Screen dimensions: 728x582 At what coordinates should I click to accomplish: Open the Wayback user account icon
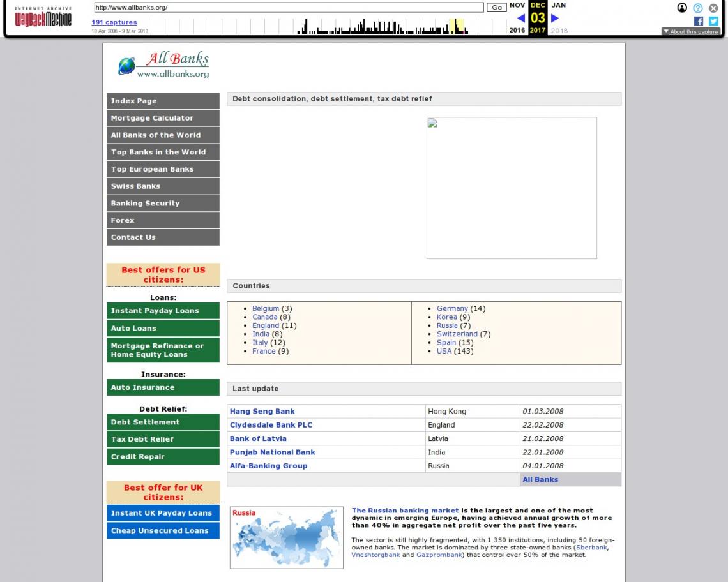click(x=682, y=8)
